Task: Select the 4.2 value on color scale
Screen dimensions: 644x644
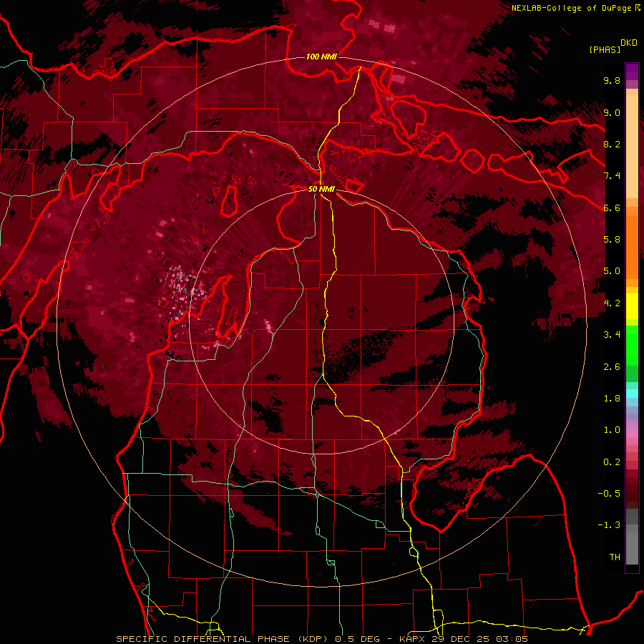Action: click(612, 303)
